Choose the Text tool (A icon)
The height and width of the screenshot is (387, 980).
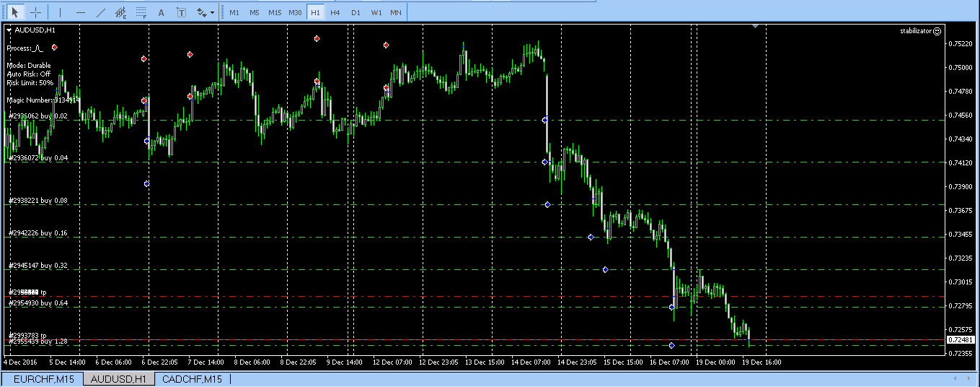click(x=161, y=12)
